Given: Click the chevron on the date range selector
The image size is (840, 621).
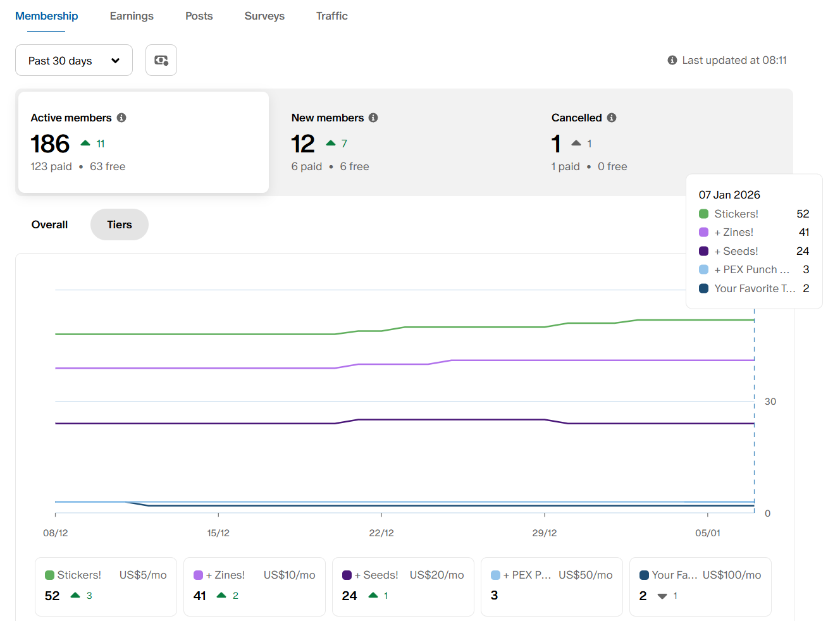Looking at the screenshot, I should 115,61.
